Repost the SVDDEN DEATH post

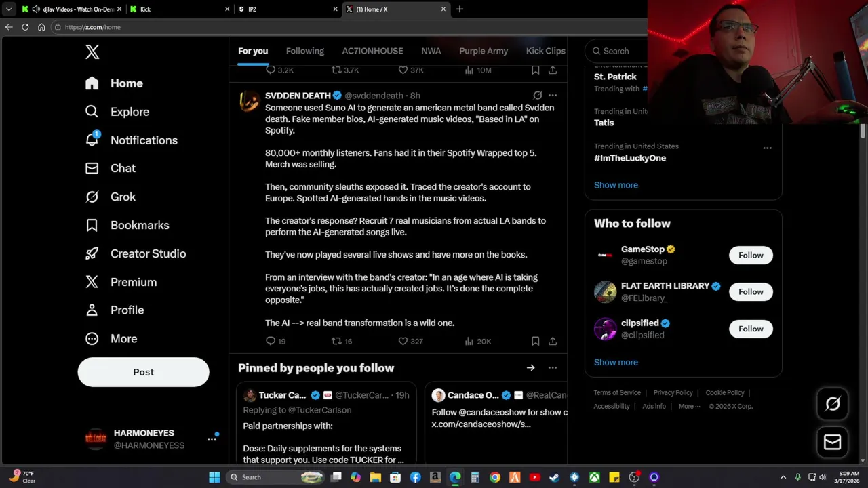pos(341,341)
